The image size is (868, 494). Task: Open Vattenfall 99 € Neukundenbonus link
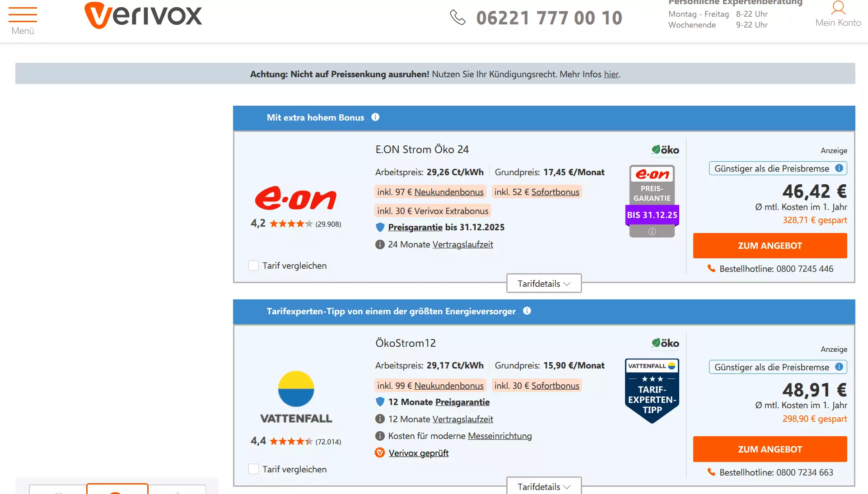pyautogui.click(x=449, y=386)
